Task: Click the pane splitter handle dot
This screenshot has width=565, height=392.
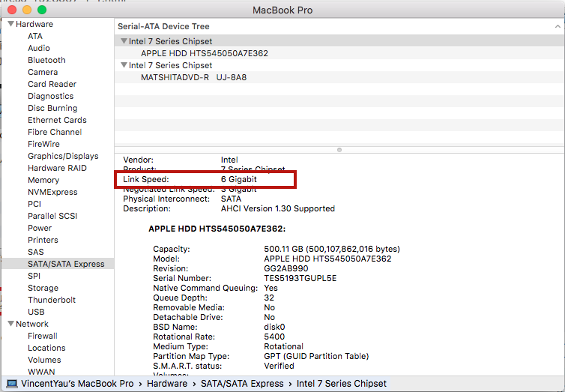Action: click(x=339, y=150)
